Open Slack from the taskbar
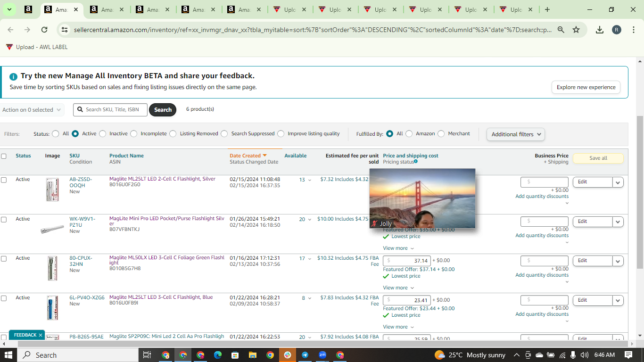 coord(288,355)
